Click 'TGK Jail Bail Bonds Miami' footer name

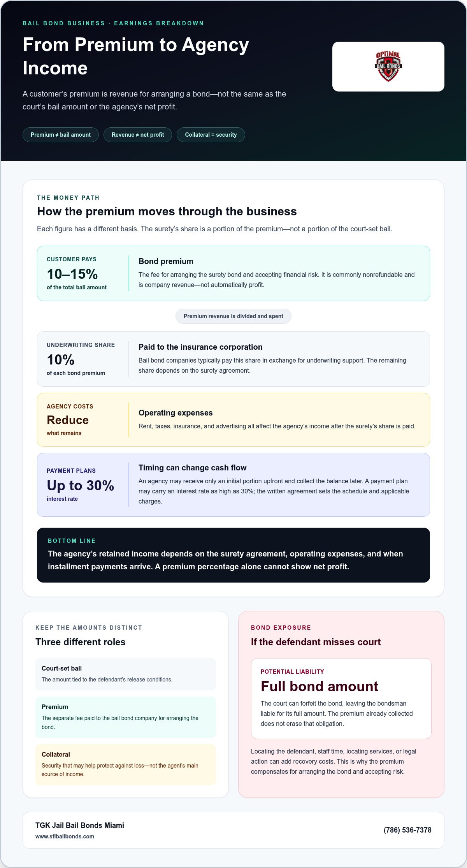point(80,825)
